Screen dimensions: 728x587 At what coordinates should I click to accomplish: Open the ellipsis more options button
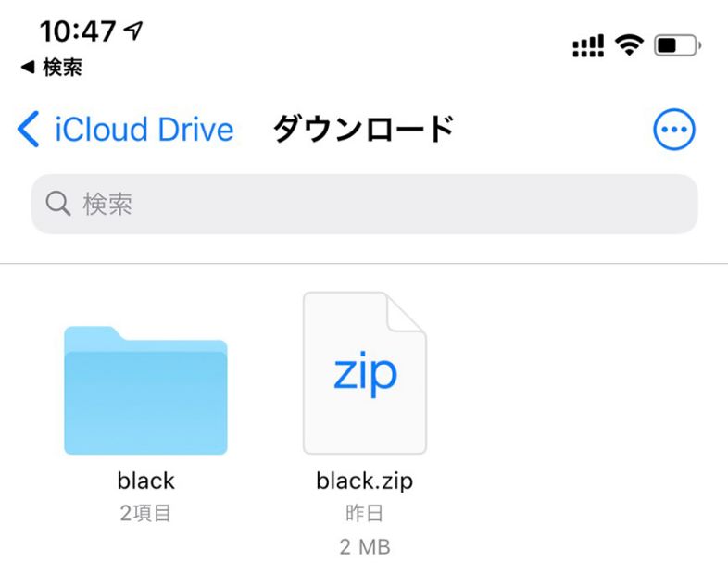click(x=674, y=131)
